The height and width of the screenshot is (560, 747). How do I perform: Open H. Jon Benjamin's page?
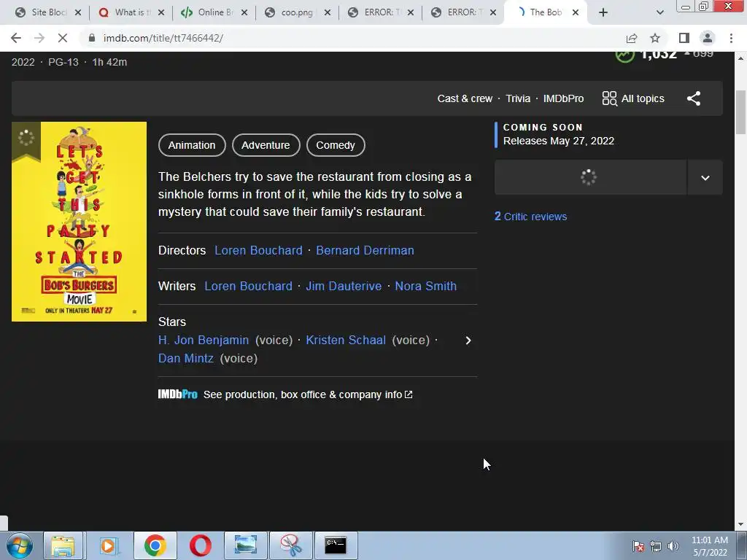[204, 340]
